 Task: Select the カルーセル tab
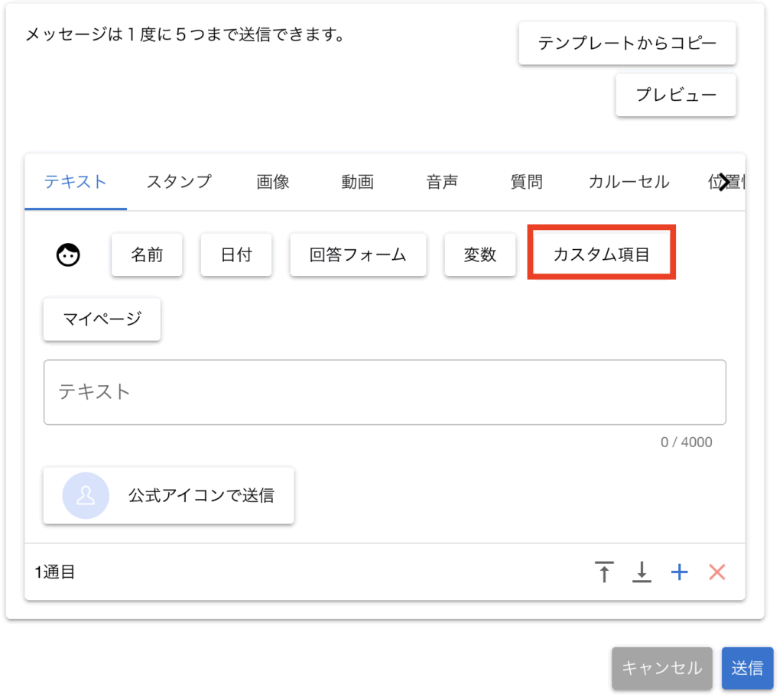click(629, 182)
